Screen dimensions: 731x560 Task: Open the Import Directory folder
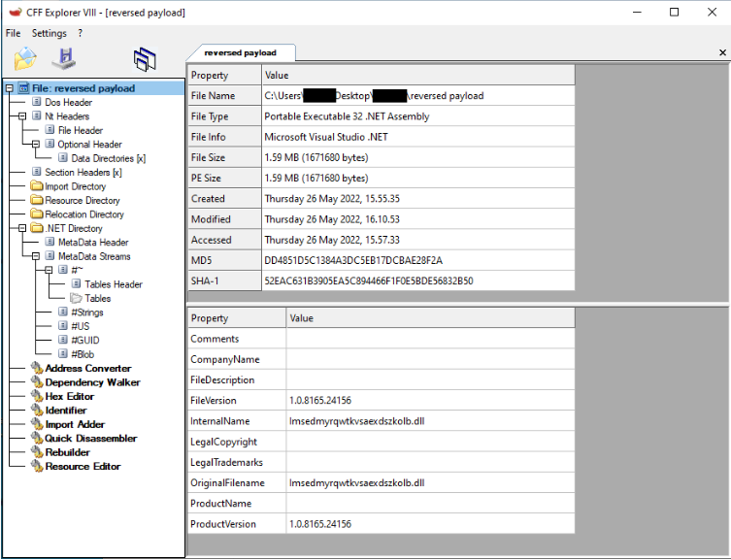pyautogui.click(x=75, y=186)
